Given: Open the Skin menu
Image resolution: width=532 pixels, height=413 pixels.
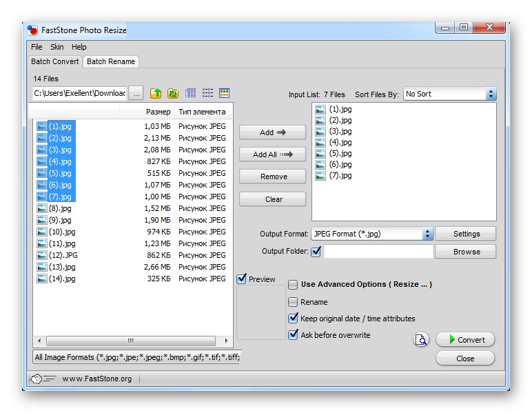Looking at the screenshot, I should (57, 47).
